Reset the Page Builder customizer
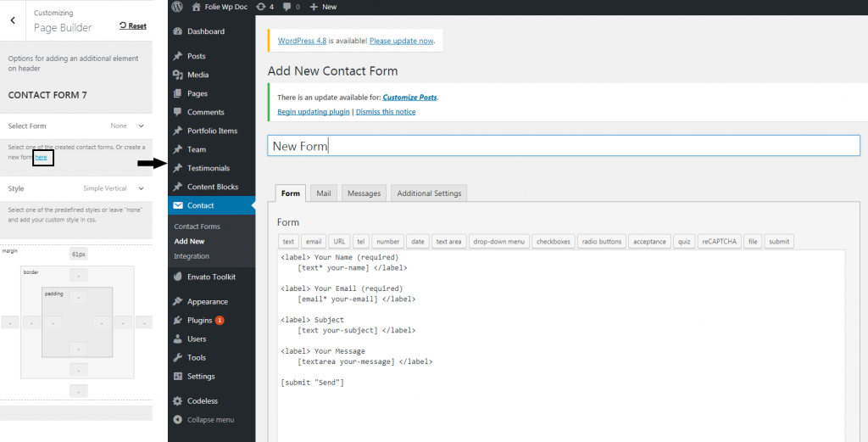Screen dimensions: 868x442 133,25
